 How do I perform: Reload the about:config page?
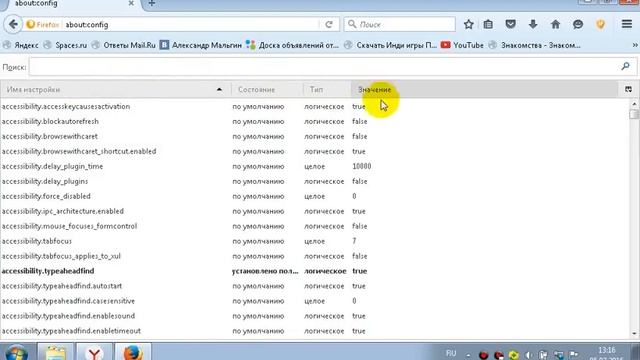coord(329,24)
